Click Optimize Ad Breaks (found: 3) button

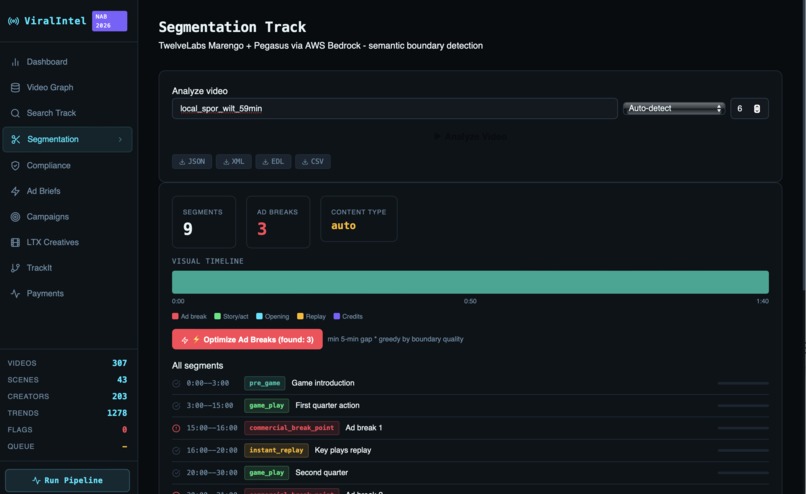247,339
